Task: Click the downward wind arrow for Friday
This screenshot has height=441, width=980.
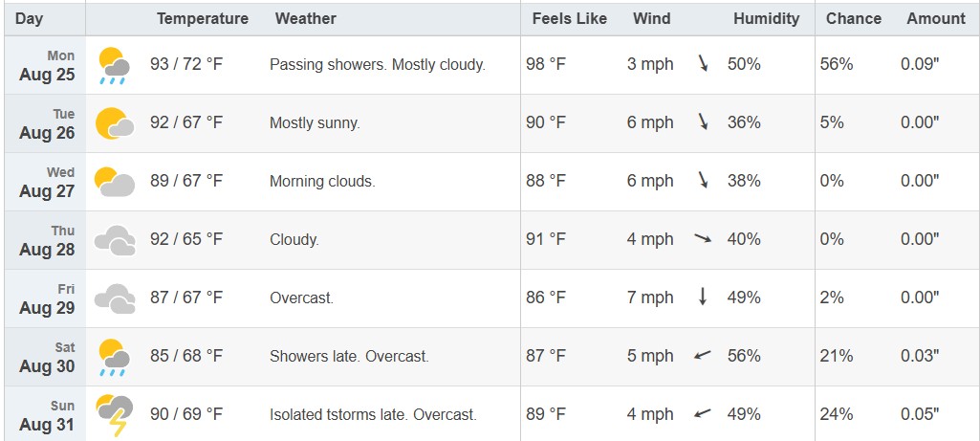Action: pos(703,297)
